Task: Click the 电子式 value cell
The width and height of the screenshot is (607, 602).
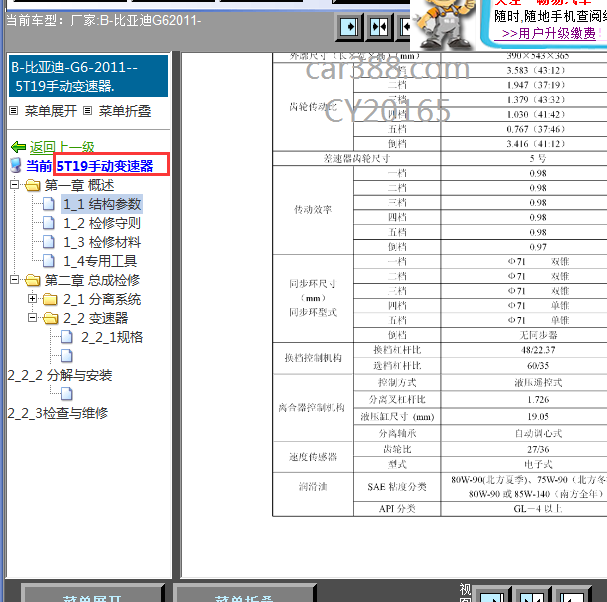Action: [x=538, y=464]
